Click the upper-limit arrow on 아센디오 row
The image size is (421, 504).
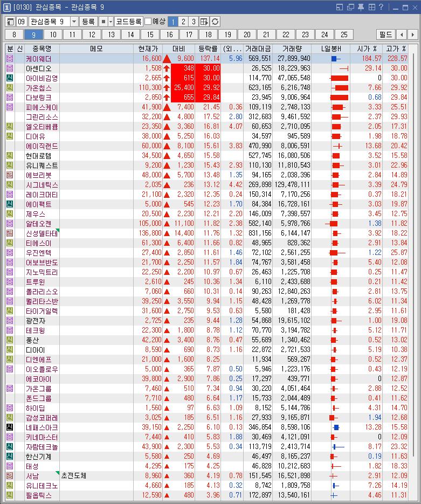point(167,68)
